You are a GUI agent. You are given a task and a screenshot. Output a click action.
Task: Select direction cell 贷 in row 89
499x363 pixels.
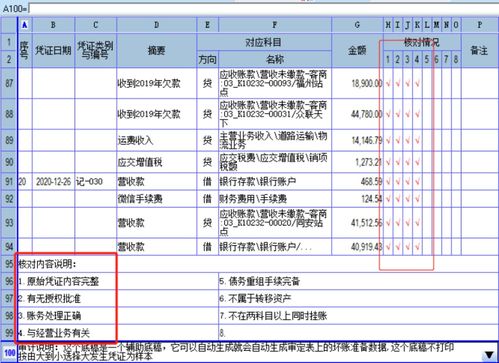[208, 140]
